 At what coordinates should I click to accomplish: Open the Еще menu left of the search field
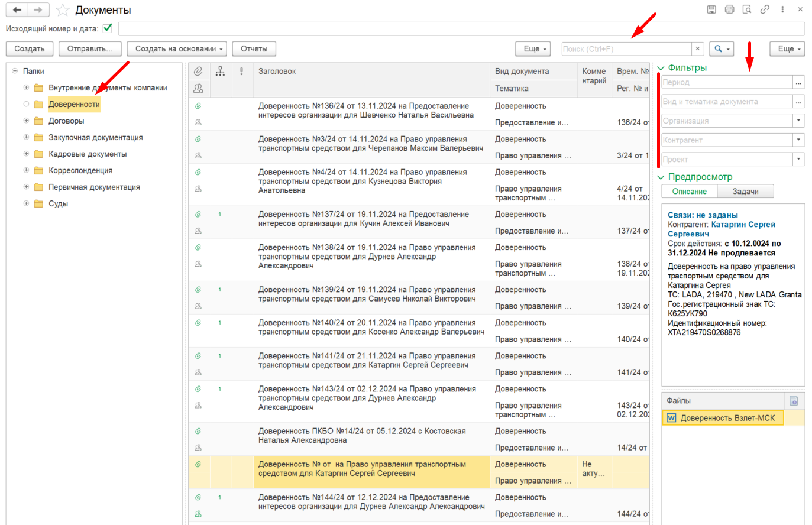click(x=533, y=49)
